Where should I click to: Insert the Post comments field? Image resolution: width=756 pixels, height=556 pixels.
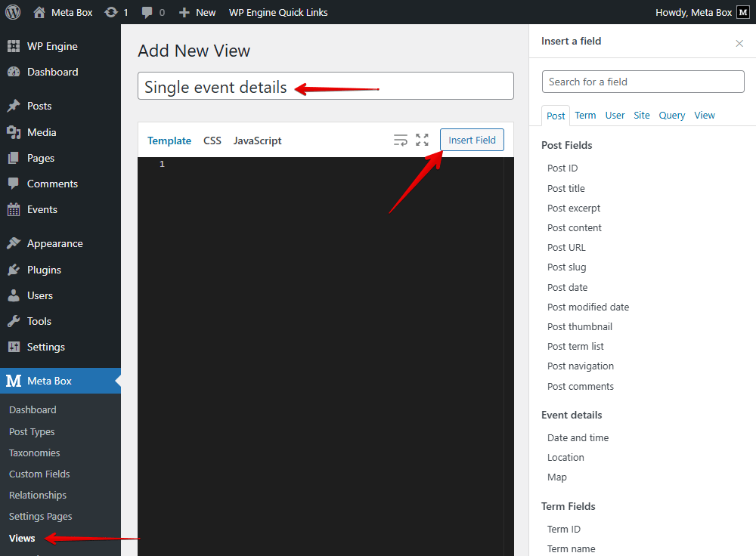(581, 387)
